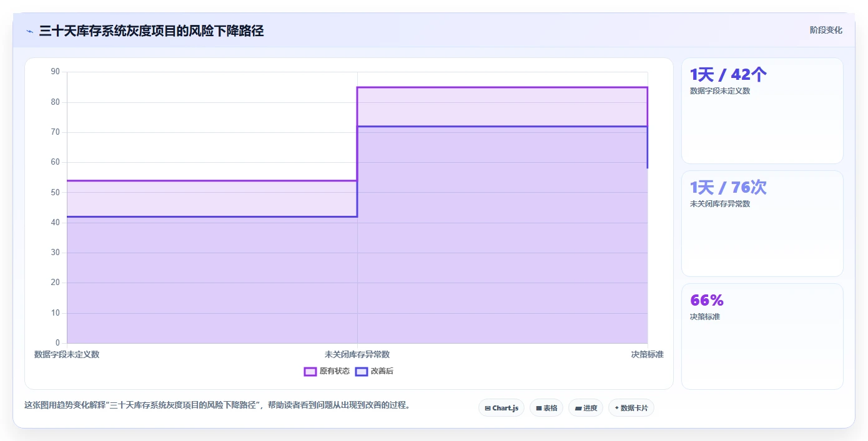Viewport: 868px width, 441px height.
Task: Click the blue step line at value 42
Action: point(212,216)
